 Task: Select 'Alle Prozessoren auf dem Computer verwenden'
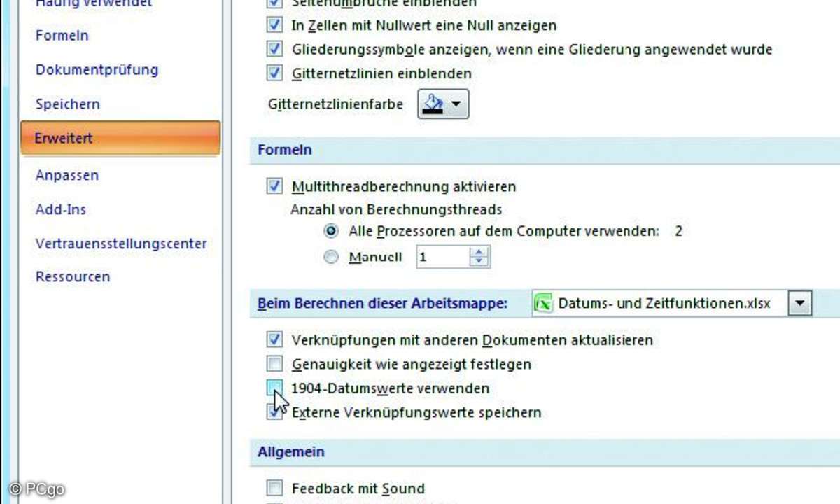tap(331, 231)
